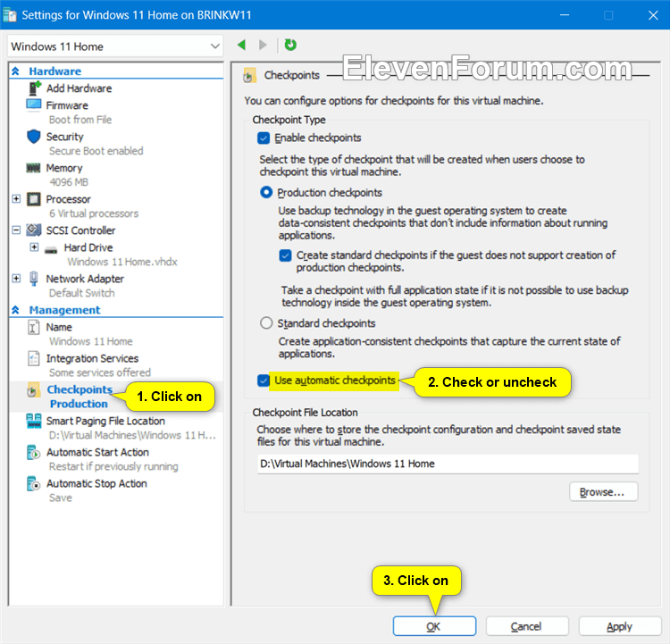The image size is (670, 644).
Task: Collapse the SCSI Controller tree node
Action: (16, 230)
